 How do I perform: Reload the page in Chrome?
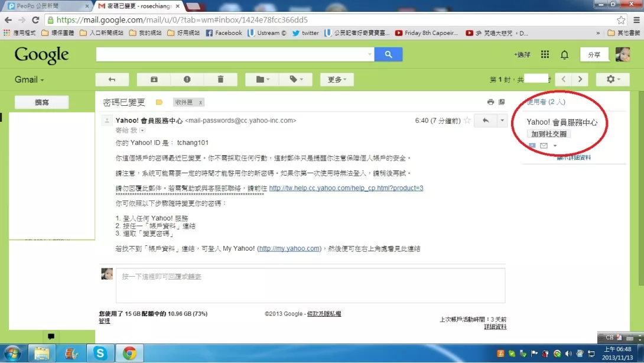pos(35,20)
